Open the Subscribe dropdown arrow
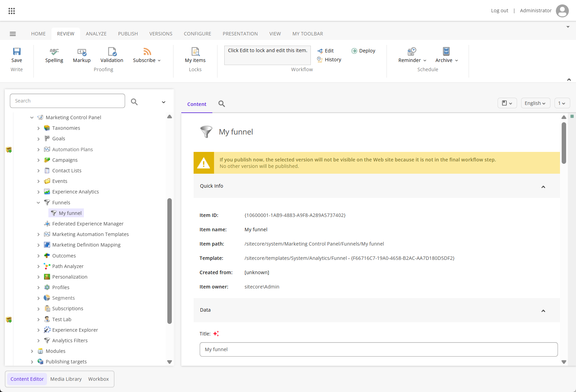Image resolution: width=576 pixels, height=392 pixels. point(159,61)
